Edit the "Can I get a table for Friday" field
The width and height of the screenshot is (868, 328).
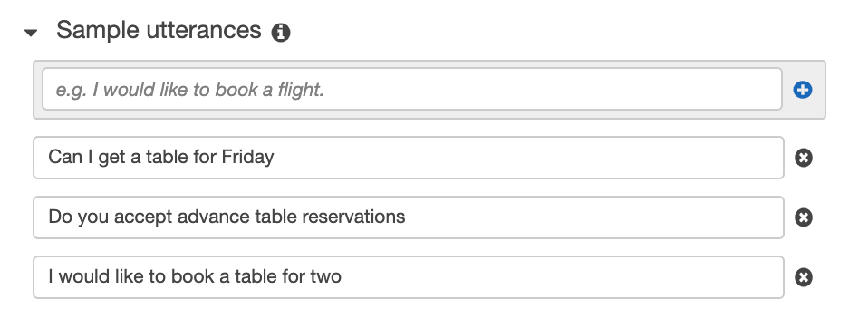pos(409,158)
